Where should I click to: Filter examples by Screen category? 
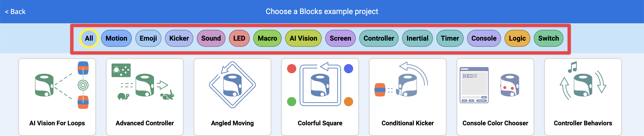(340, 39)
